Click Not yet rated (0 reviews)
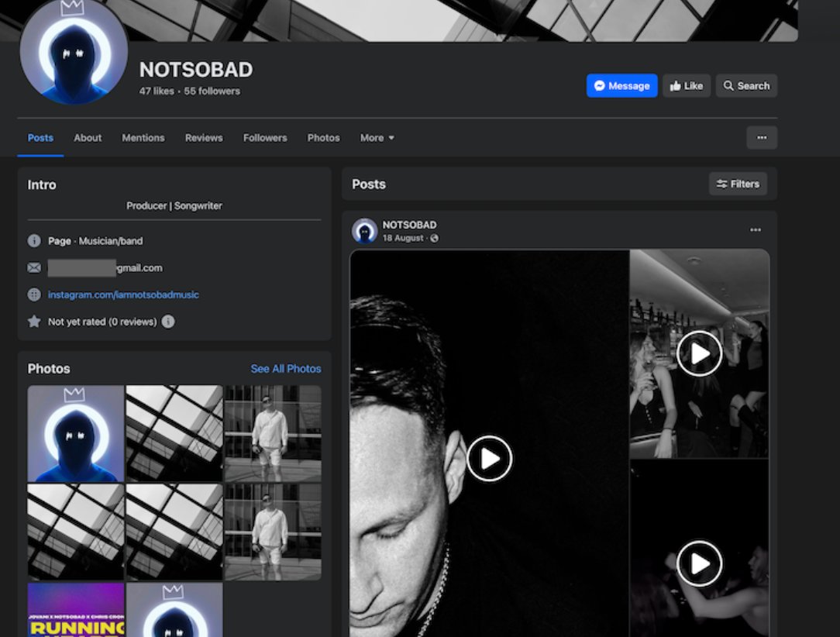This screenshot has height=637, width=840. (x=102, y=322)
